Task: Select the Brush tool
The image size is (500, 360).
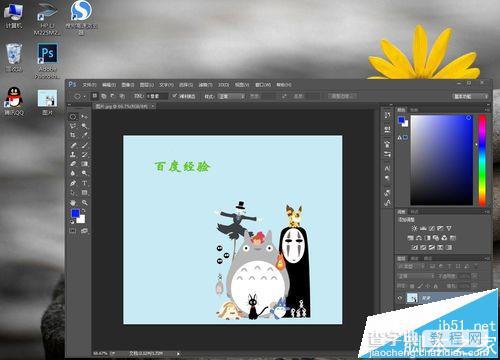Action: (85, 145)
